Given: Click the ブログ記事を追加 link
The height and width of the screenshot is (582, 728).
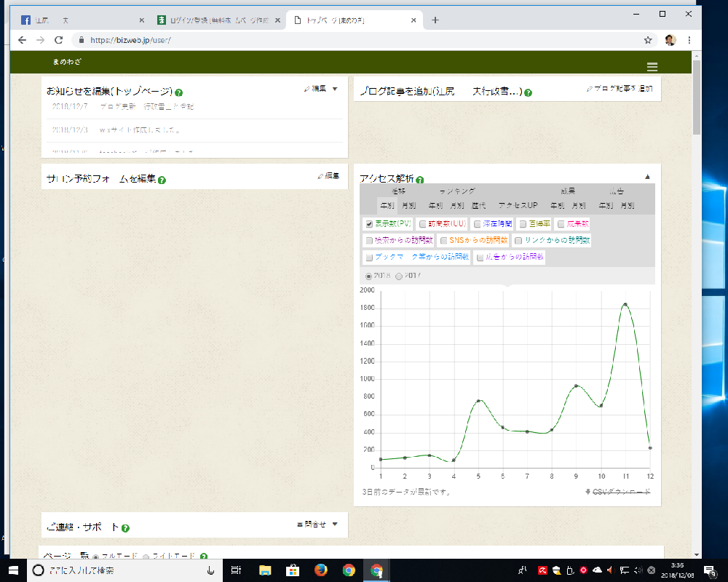Looking at the screenshot, I should click(x=620, y=89).
